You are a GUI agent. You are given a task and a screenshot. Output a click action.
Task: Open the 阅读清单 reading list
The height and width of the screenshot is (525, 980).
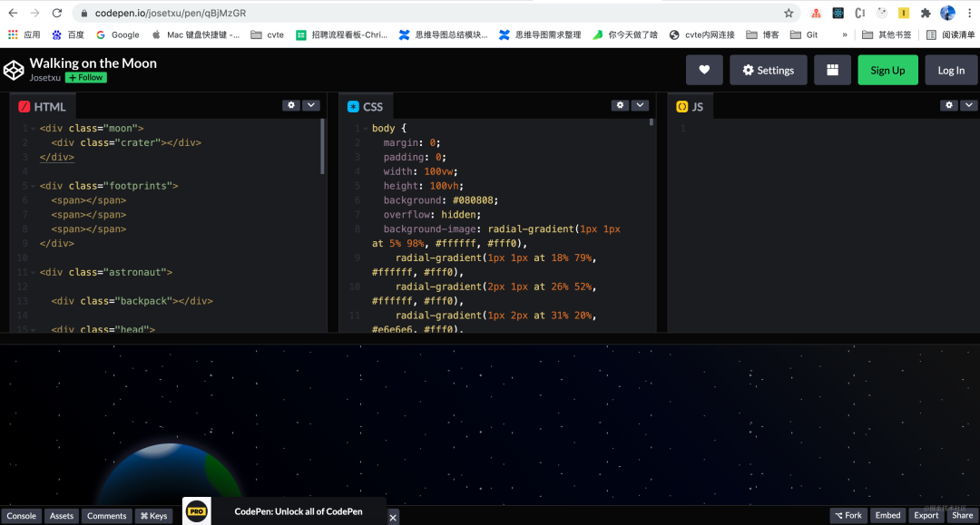coord(950,35)
